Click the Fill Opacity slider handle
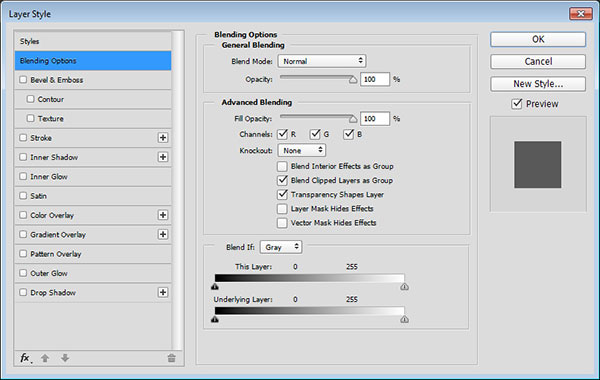The width and height of the screenshot is (600, 380). [x=353, y=119]
